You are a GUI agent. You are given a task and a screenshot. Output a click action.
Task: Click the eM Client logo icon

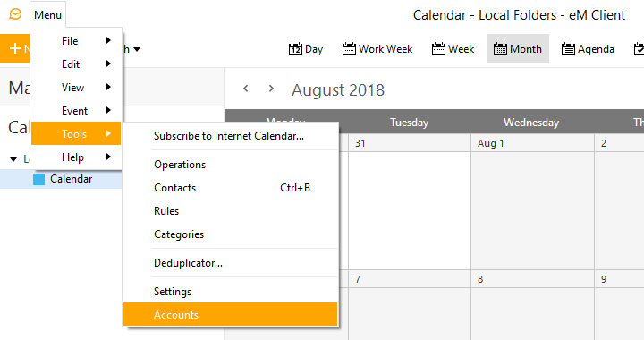pyautogui.click(x=15, y=14)
